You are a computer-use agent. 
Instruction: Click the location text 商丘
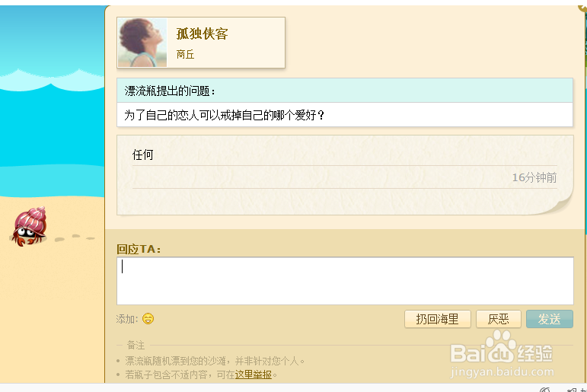[x=185, y=54]
